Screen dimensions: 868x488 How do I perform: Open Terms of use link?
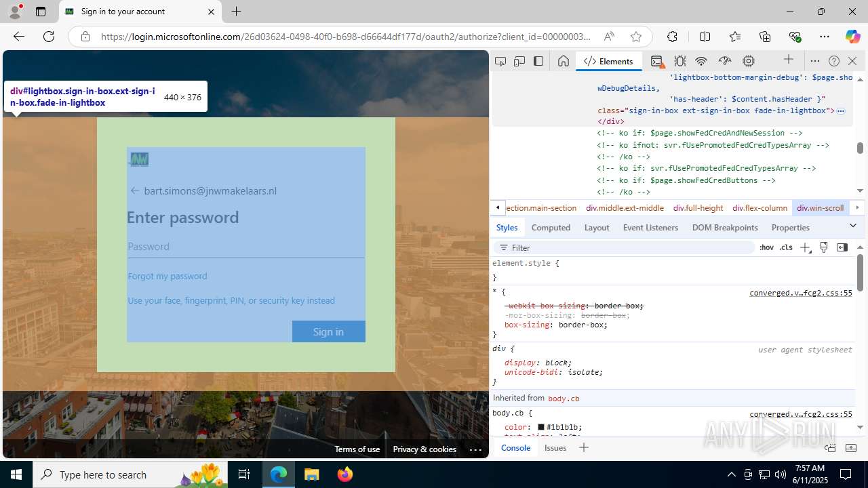point(357,449)
